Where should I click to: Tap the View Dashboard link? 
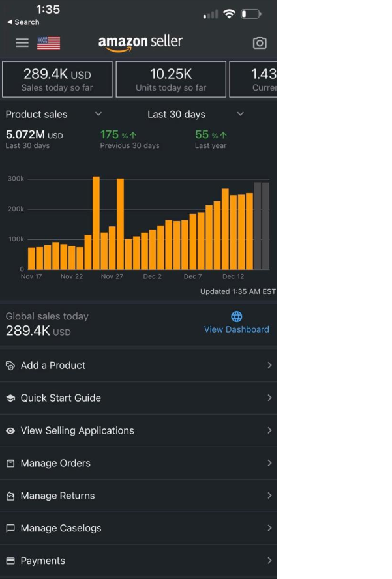(237, 329)
